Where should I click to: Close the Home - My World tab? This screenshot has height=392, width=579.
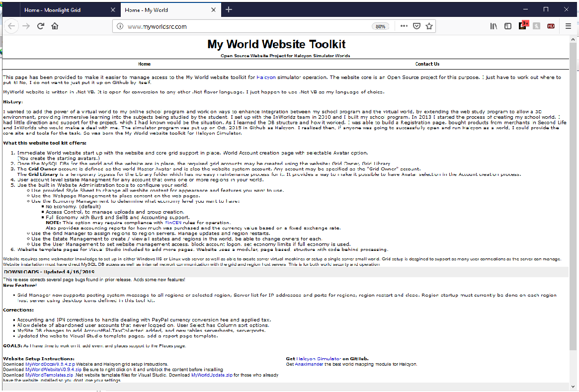click(x=213, y=10)
